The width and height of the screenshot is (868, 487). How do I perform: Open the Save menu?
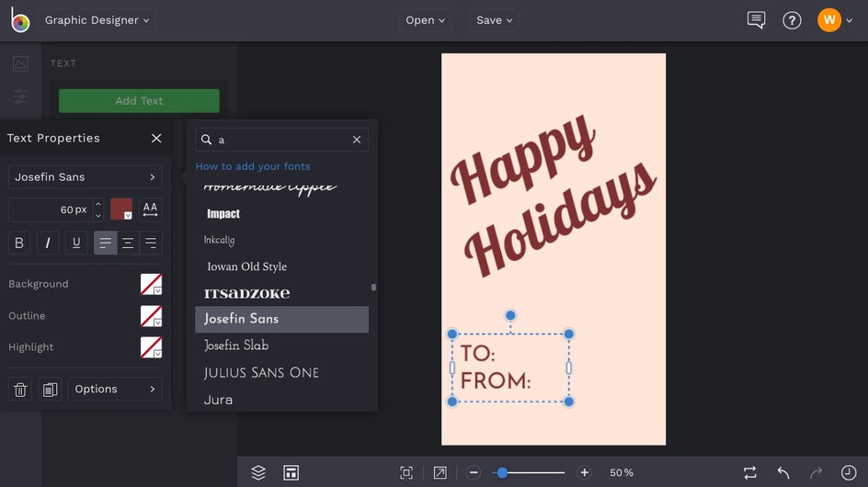coord(494,20)
